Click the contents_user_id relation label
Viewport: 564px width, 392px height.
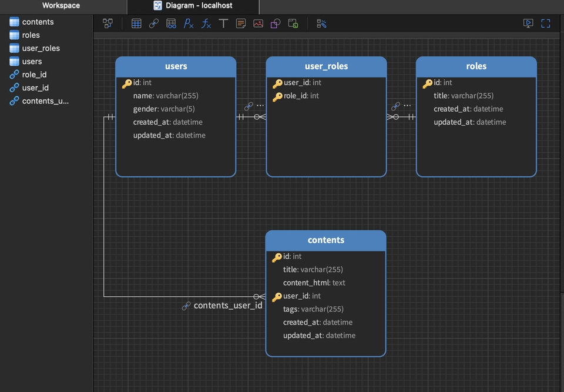pos(227,306)
